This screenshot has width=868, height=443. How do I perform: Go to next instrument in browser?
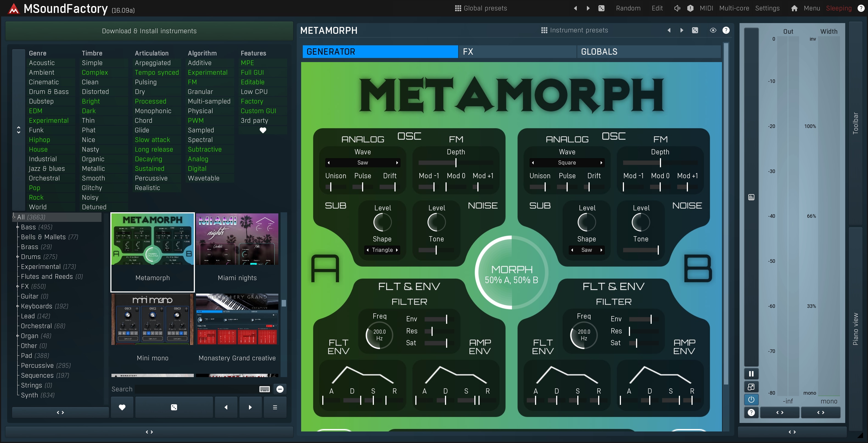250,407
